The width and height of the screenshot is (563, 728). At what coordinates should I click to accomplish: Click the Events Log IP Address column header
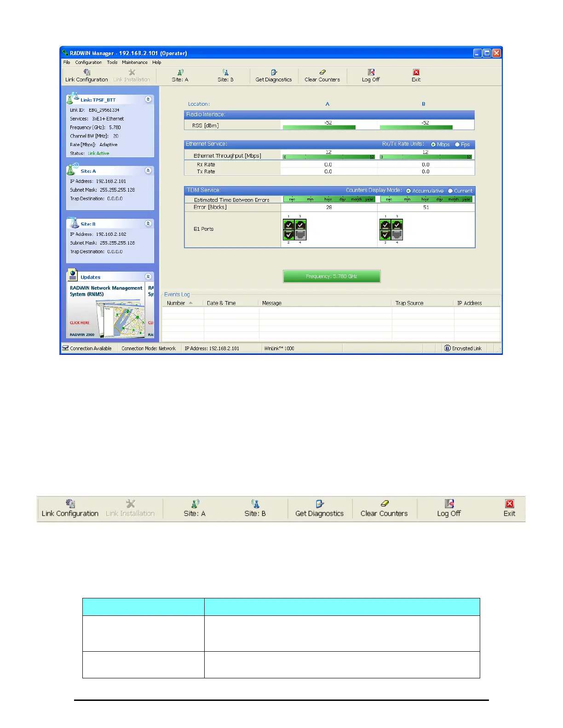coord(477,303)
